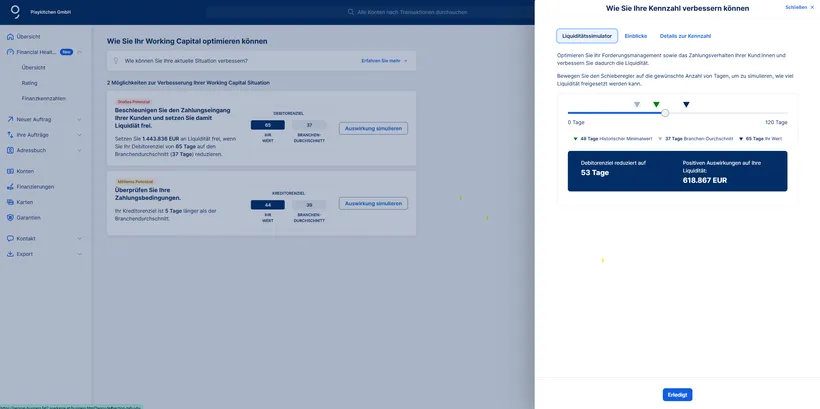Click the company logo in header
Image resolution: width=820 pixels, height=409 pixels.
click(x=15, y=11)
